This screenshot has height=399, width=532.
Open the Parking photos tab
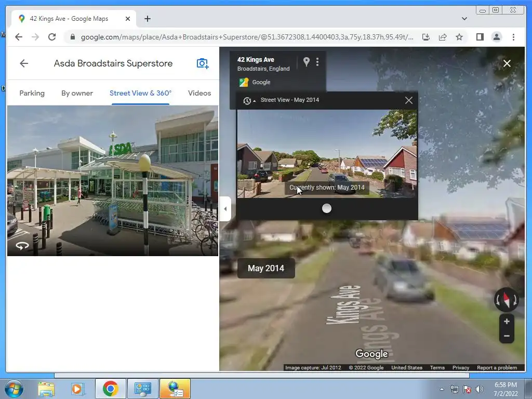[32, 93]
